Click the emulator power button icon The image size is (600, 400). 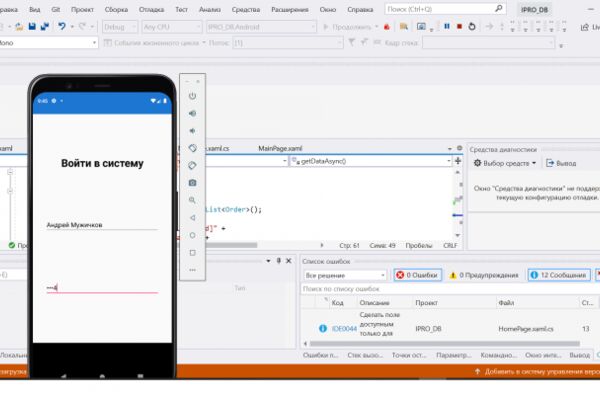[x=192, y=96]
